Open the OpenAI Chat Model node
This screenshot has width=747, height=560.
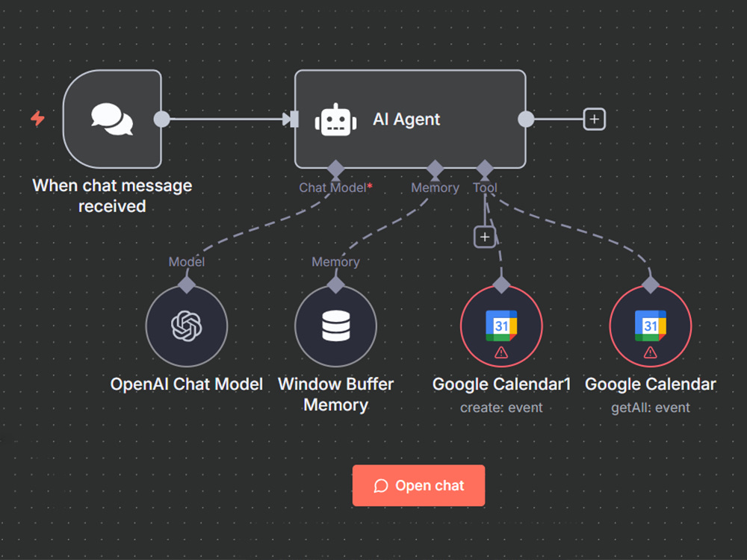coord(186,326)
